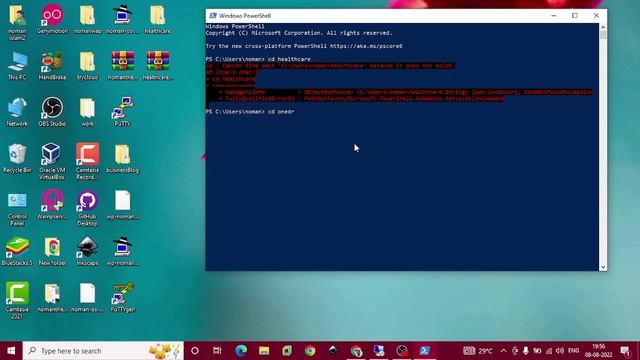
Task: Launch Wampserver shortcut
Action: 52,205
